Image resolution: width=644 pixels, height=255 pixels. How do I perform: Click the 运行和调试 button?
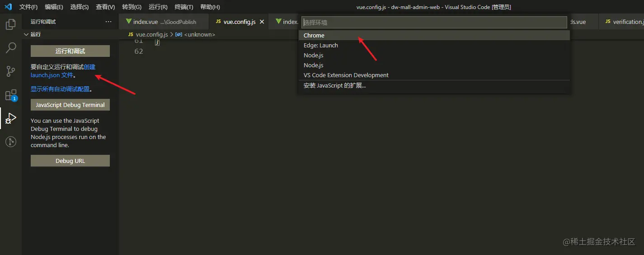point(70,51)
